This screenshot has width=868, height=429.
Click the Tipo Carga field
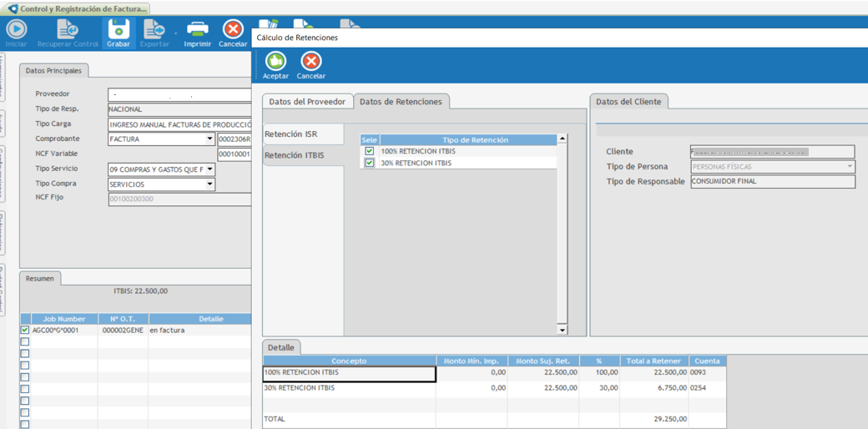pos(179,124)
